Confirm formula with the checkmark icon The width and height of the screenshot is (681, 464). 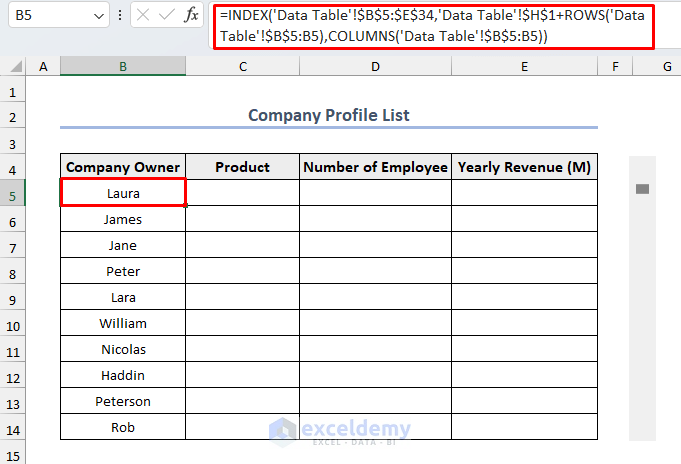[166, 16]
